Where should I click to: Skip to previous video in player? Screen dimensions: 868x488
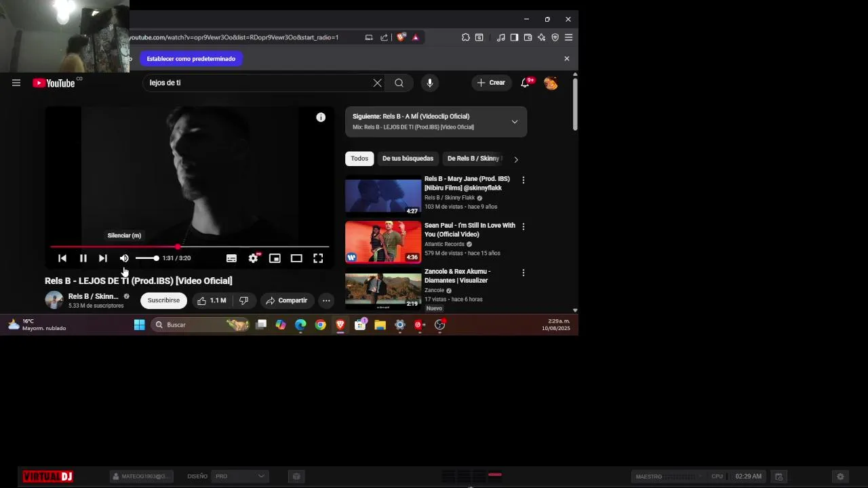[62, 258]
